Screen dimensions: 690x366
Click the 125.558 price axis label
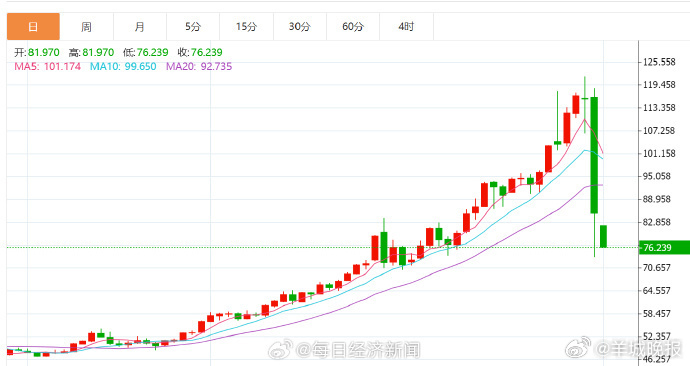659,62
